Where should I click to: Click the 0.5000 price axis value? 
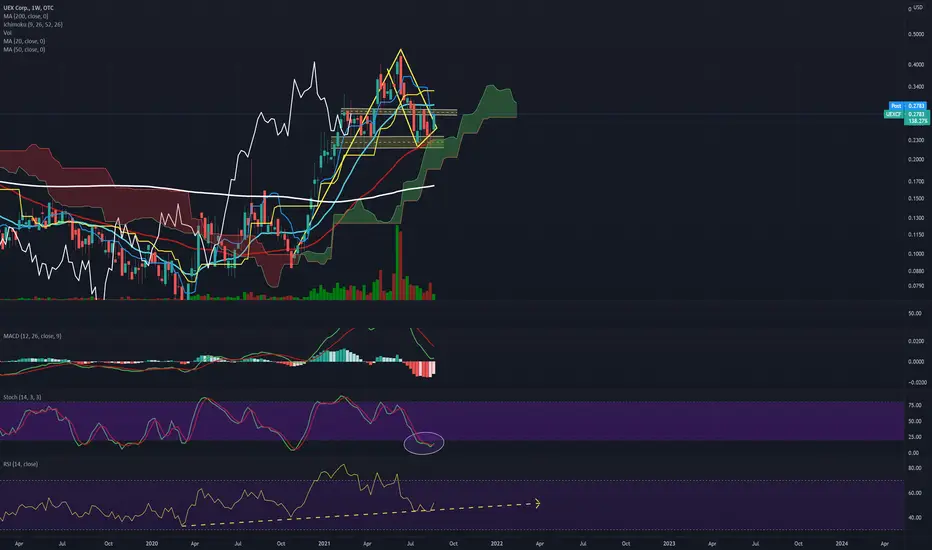point(916,34)
